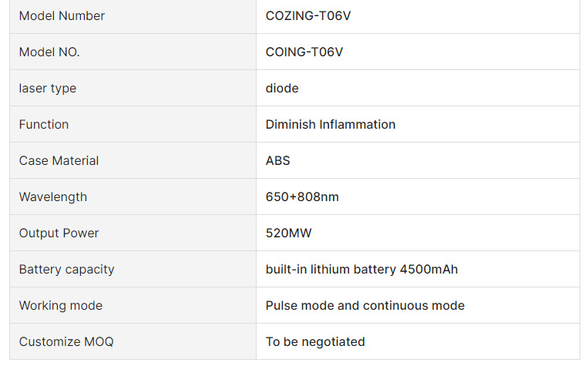Select the Diminish Inflammation text

[331, 125]
